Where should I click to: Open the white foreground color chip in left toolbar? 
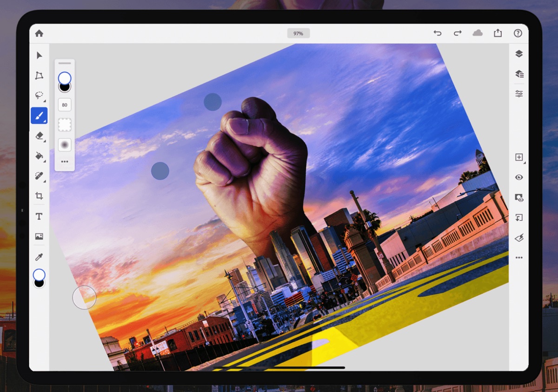tap(39, 275)
